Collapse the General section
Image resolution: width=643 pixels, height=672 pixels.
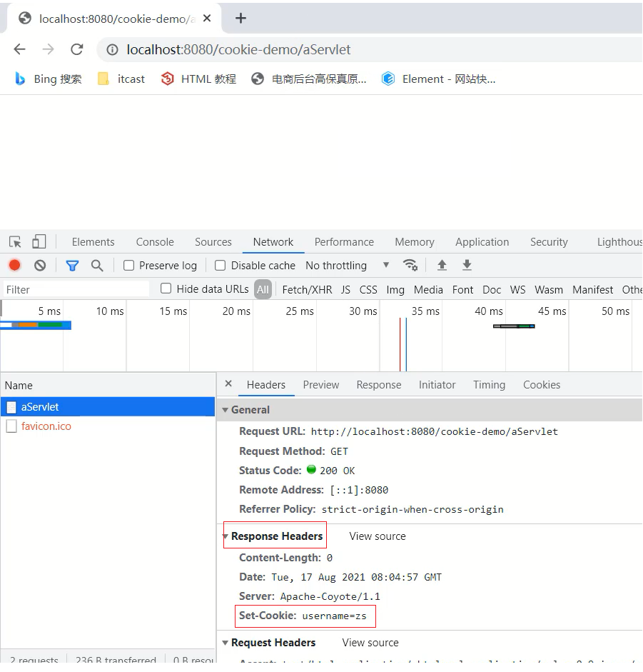[x=226, y=410]
